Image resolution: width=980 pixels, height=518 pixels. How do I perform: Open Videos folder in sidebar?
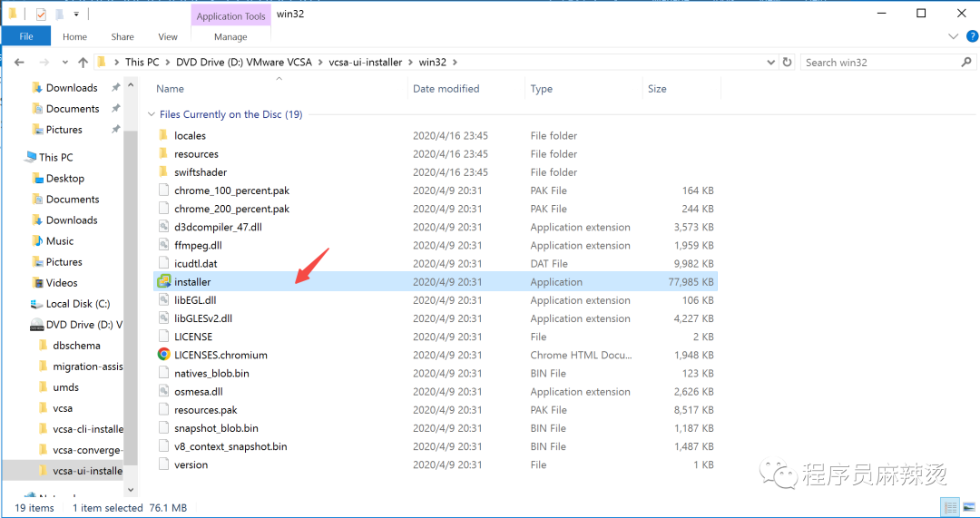[54, 282]
